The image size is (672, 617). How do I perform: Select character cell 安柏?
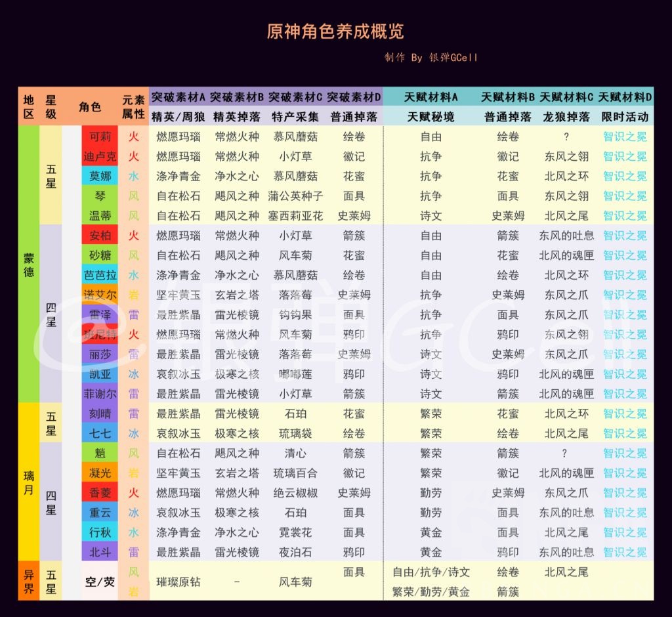[x=100, y=236]
